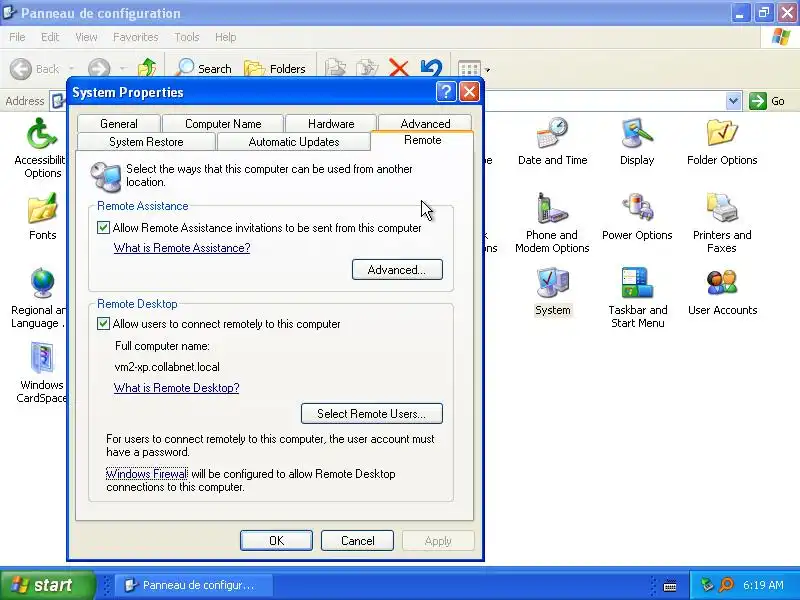800x600 pixels.
Task: Open Power Options icon
Action: (637, 216)
